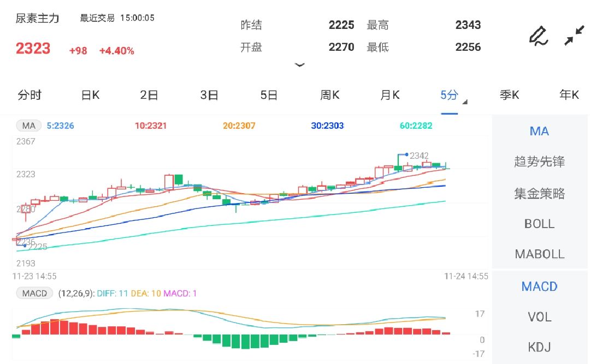This screenshot has width=590, height=364.
Task: Click the 最近交易 15:00:05 timestamp
Action: (x=117, y=18)
